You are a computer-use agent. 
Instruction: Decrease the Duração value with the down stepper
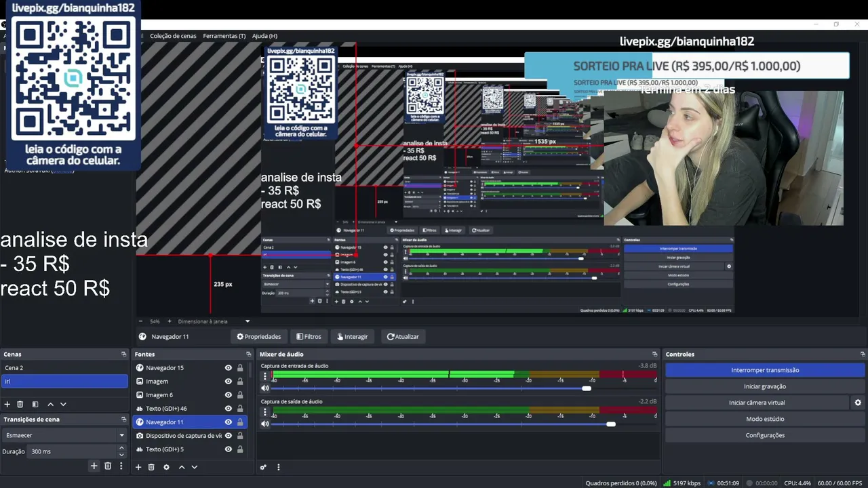[x=122, y=454]
